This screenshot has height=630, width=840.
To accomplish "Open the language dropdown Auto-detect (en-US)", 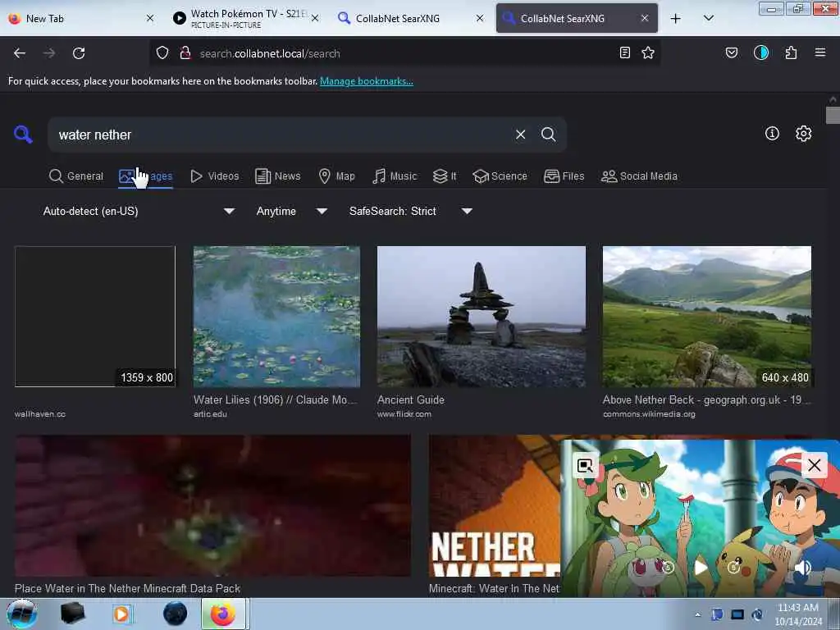I will (139, 211).
